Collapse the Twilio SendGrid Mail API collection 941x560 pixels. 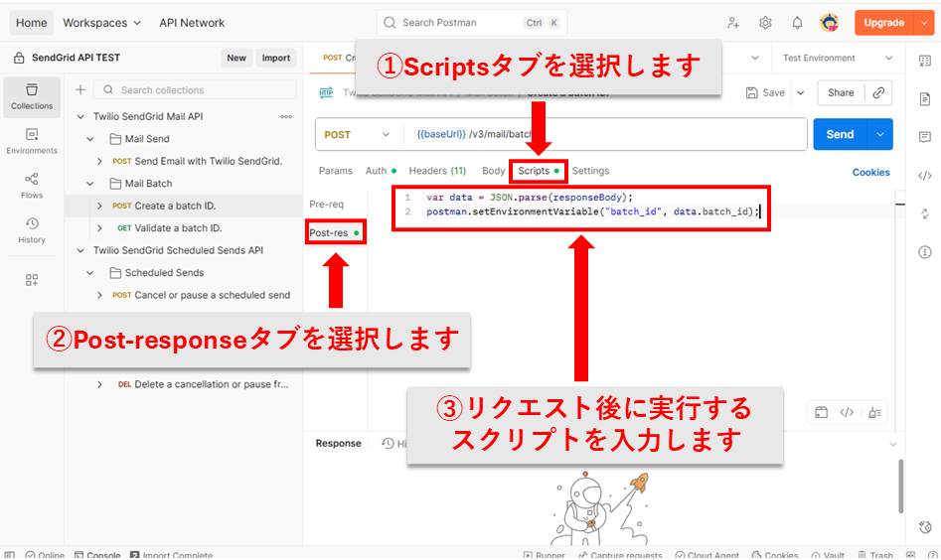(x=80, y=116)
